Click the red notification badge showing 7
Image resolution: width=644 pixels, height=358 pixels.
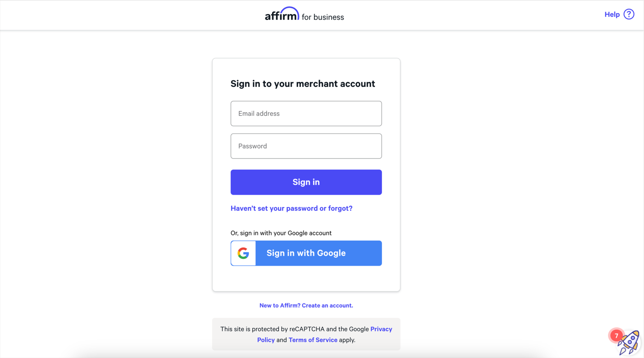tap(616, 336)
